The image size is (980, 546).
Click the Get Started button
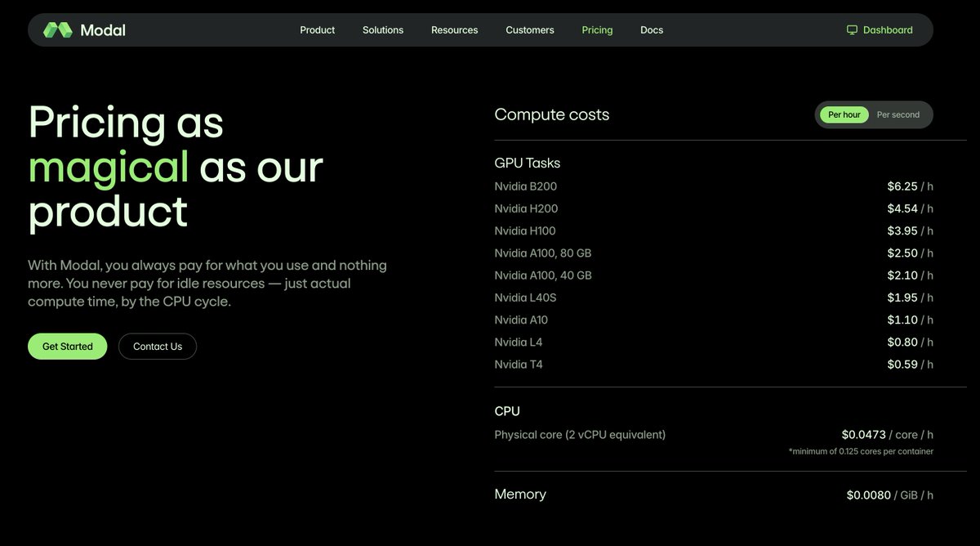click(68, 347)
